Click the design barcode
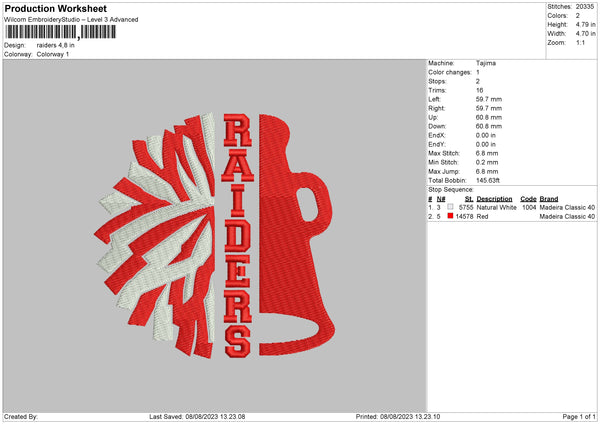 [x=61, y=32]
